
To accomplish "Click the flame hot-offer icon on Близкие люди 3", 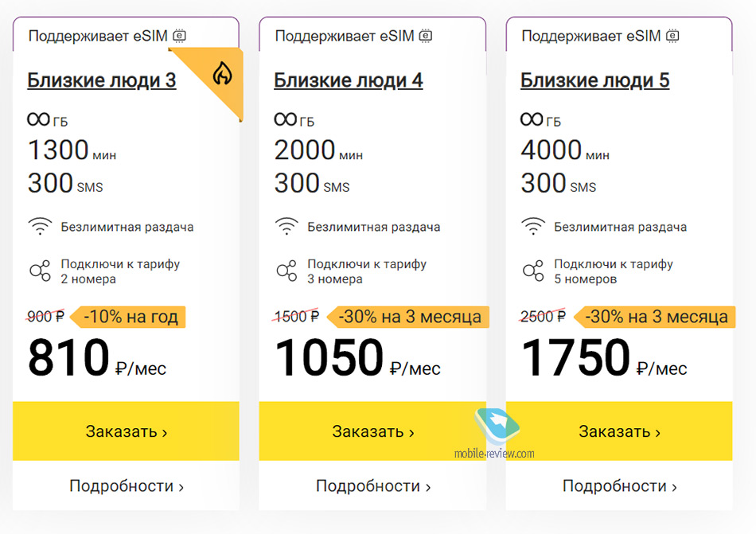I will click(x=222, y=73).
